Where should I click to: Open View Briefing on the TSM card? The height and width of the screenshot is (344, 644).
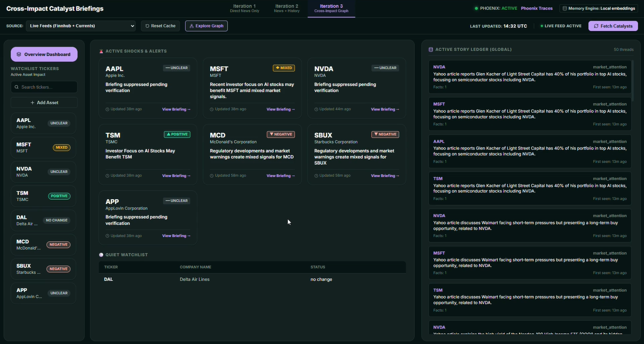[176, 176]
